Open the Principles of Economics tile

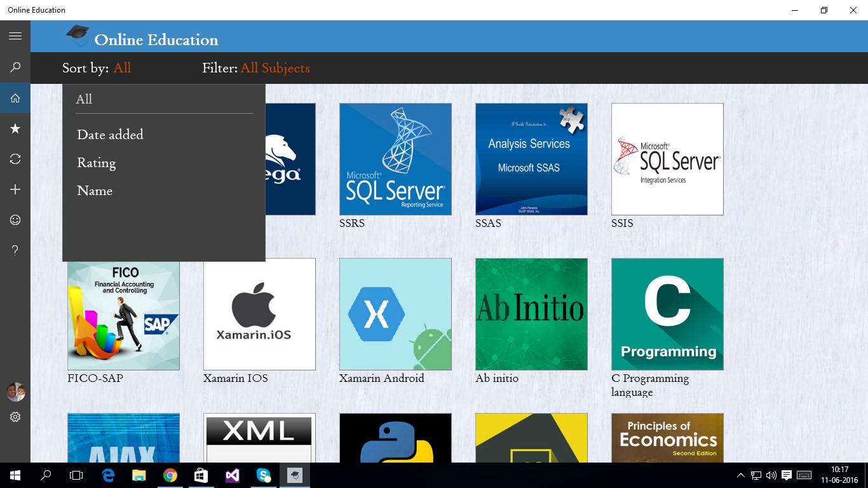point(667,438)
